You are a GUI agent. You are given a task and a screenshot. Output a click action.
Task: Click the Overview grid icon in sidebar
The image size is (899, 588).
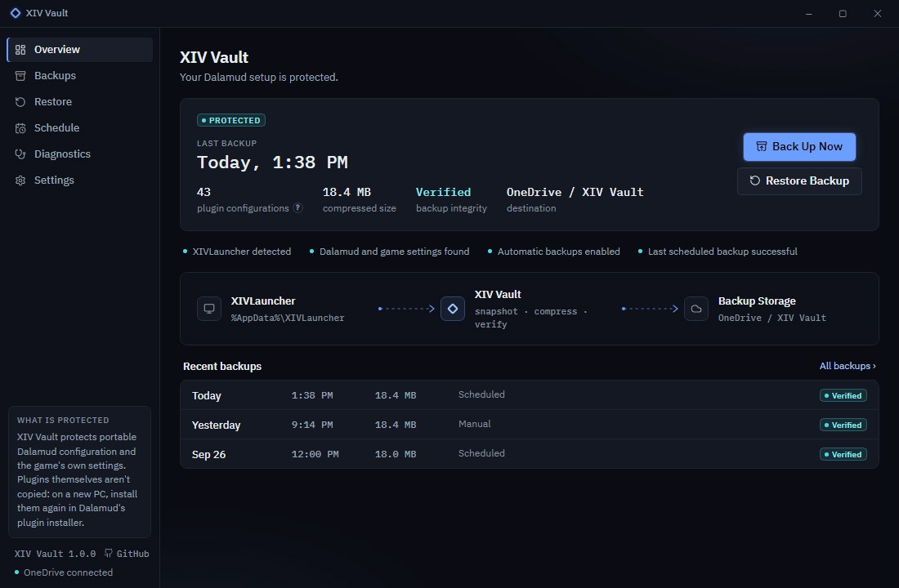coord(20,50)
